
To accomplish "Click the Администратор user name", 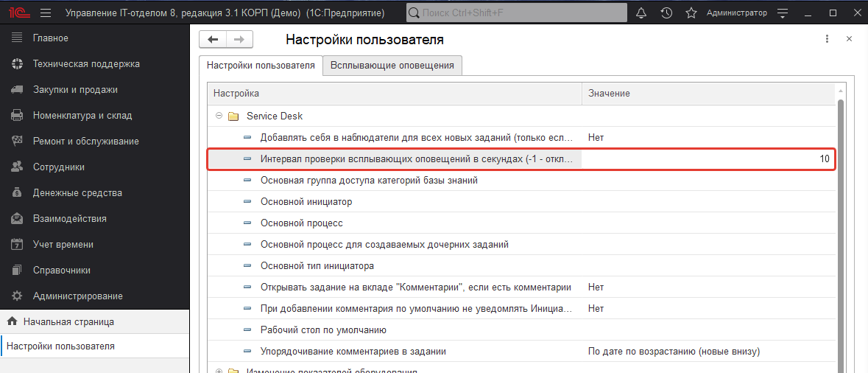I will tap(736, 13).
